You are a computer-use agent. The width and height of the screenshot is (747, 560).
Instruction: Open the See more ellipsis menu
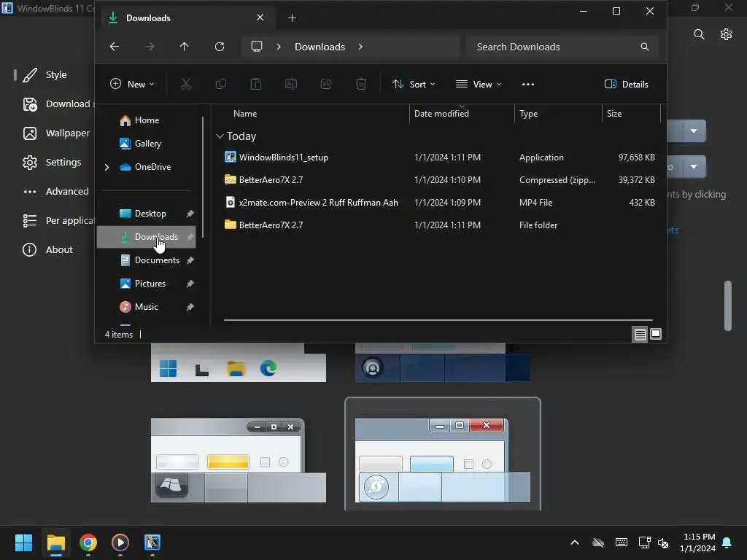pos(528,85)
